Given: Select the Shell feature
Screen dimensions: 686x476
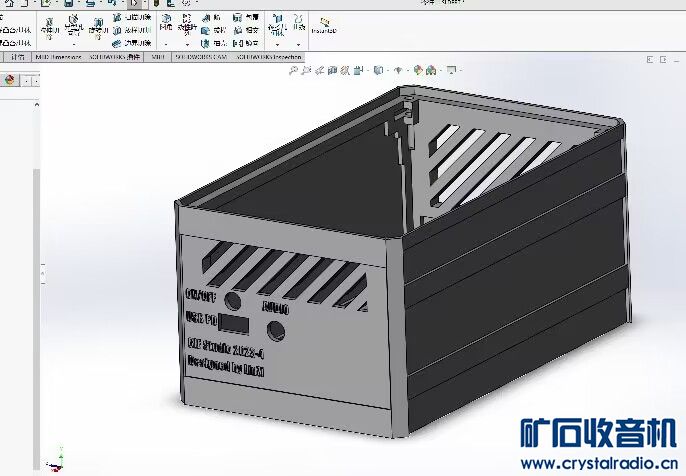Looking at the screenshot, I should (214, 43).
